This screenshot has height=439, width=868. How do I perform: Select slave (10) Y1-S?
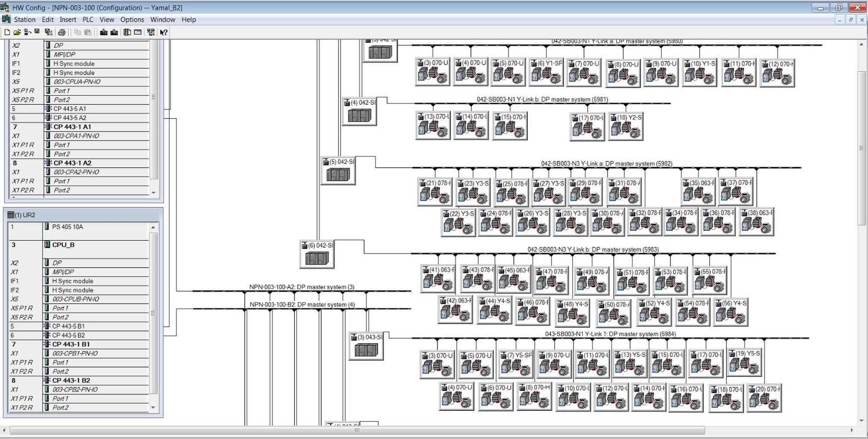tap(700, 72)
